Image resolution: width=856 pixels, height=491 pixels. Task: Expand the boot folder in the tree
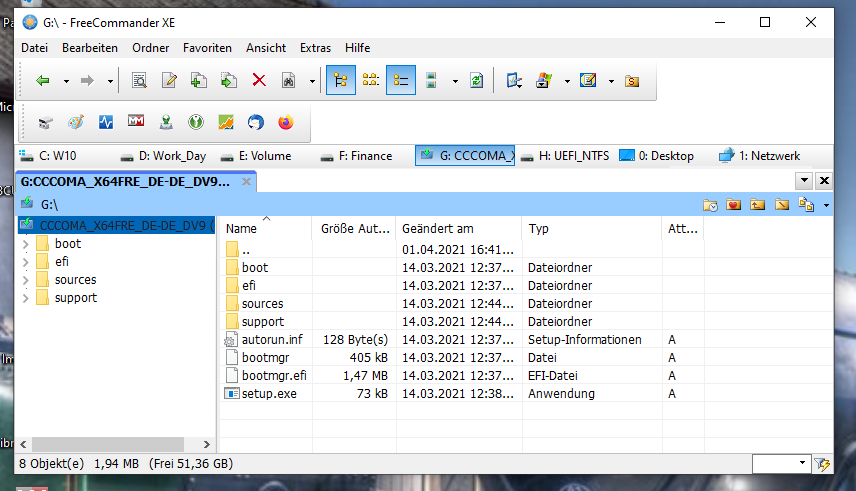coord(26,244)
